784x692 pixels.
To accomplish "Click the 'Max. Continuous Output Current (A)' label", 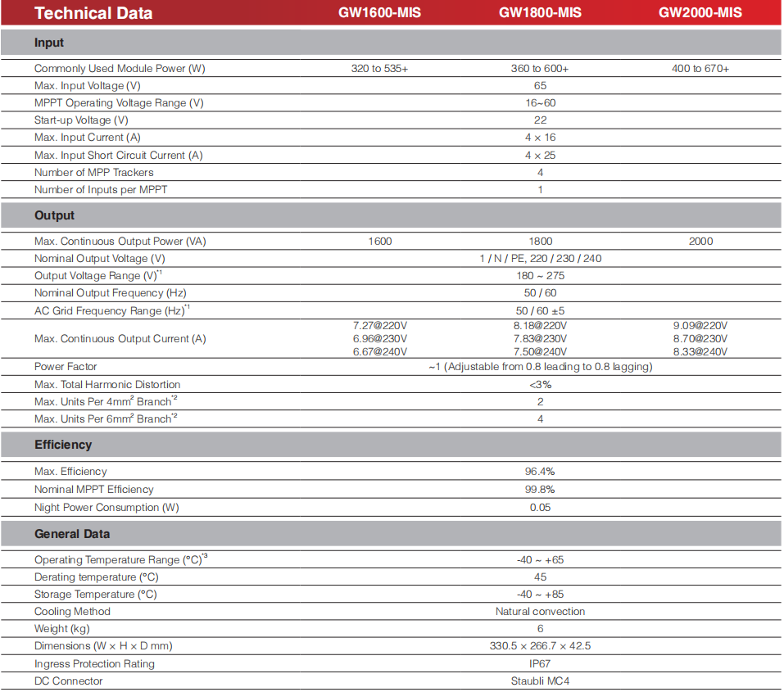I will pos(120,339).
